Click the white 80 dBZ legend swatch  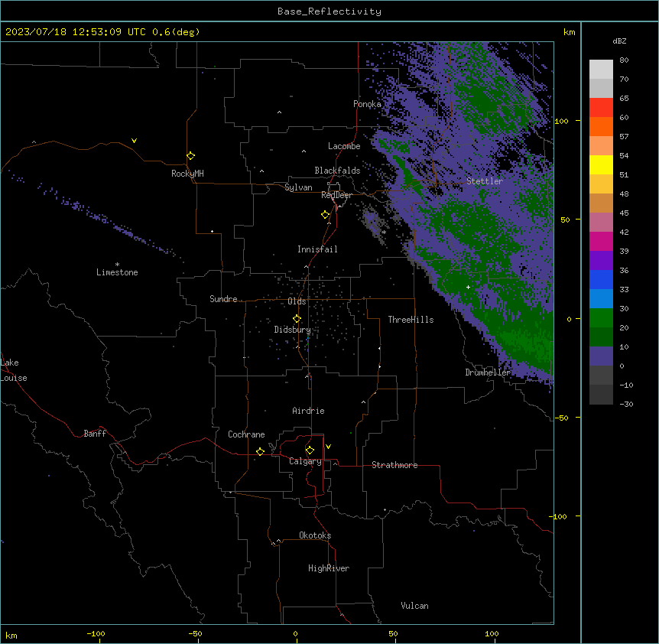[601, 70]
